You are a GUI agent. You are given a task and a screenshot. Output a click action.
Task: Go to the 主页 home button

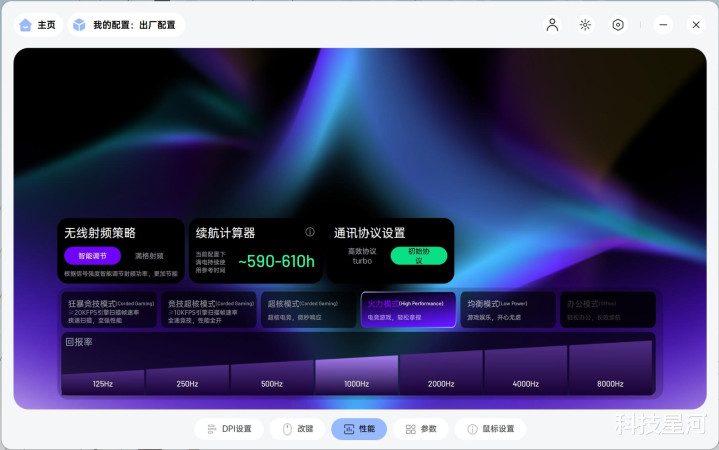38,25
